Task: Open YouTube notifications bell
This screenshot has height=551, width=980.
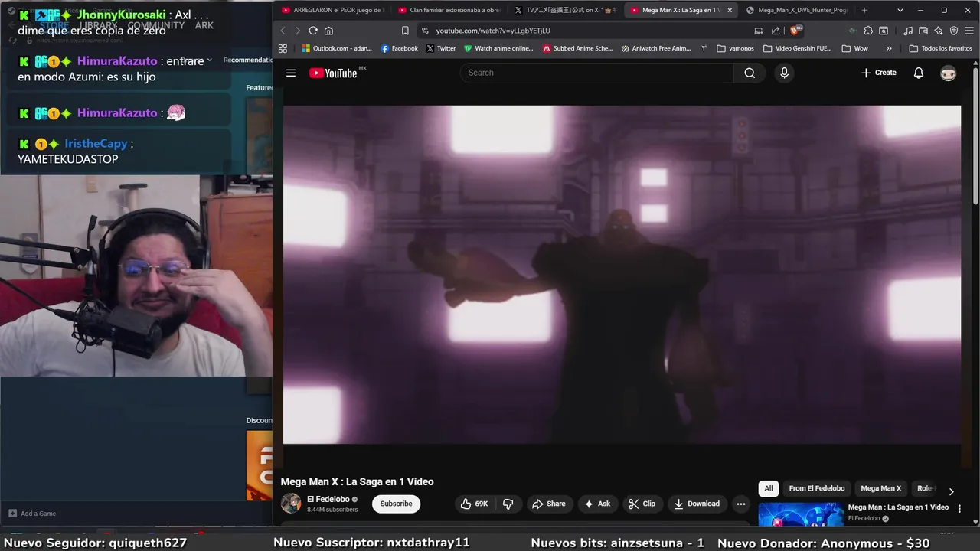Action: tap(919, 73)
